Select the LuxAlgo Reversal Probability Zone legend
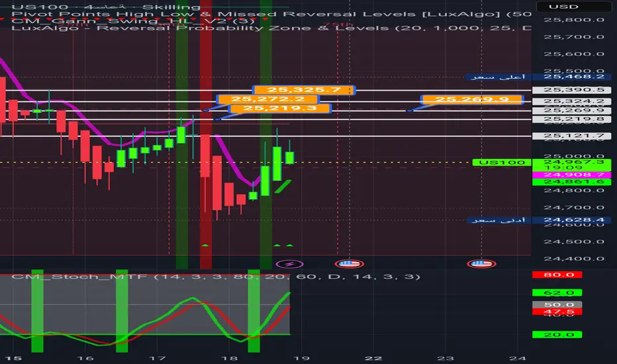 [271, 28]
